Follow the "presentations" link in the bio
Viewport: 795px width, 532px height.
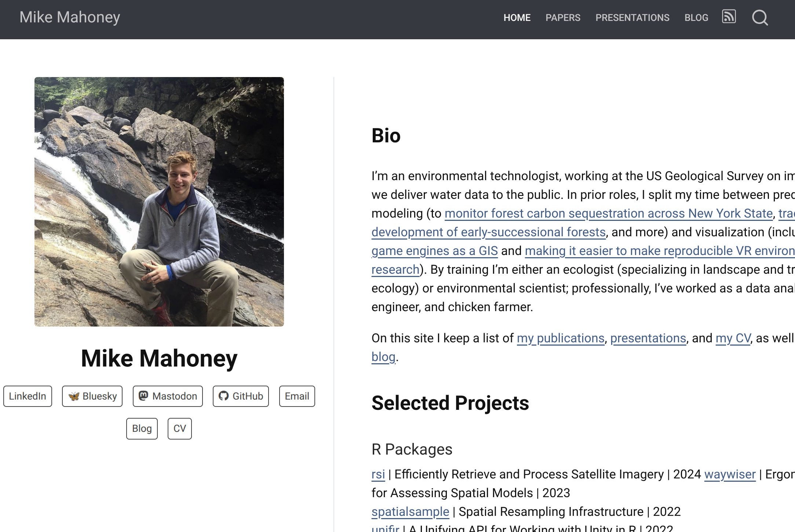point(648,338)
